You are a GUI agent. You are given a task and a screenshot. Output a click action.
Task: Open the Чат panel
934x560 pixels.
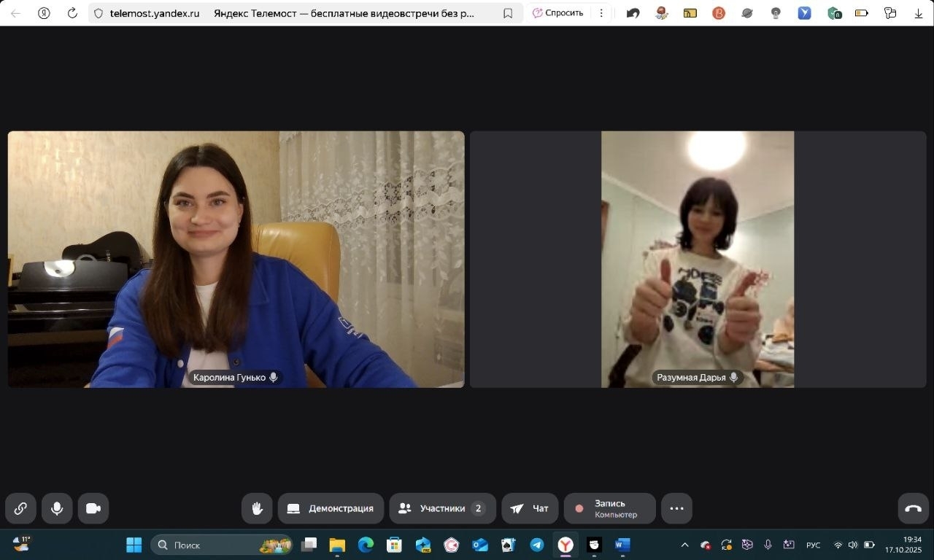pyautogui.click(x=530, y=508)
